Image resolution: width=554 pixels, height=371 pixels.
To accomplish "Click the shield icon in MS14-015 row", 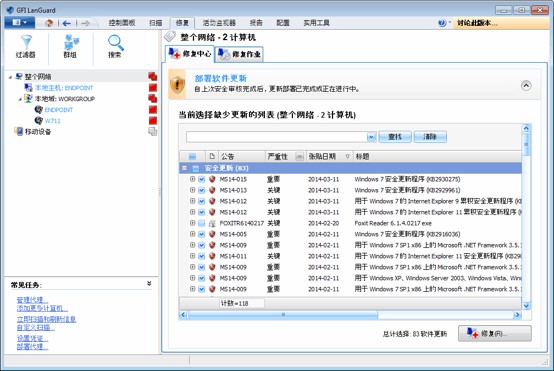I will (212, 179).
